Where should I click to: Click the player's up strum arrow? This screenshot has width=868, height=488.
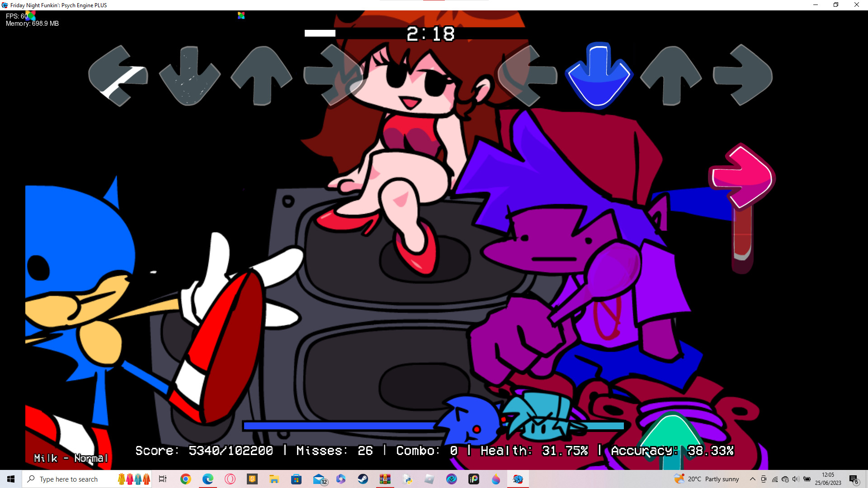point(671,75)
